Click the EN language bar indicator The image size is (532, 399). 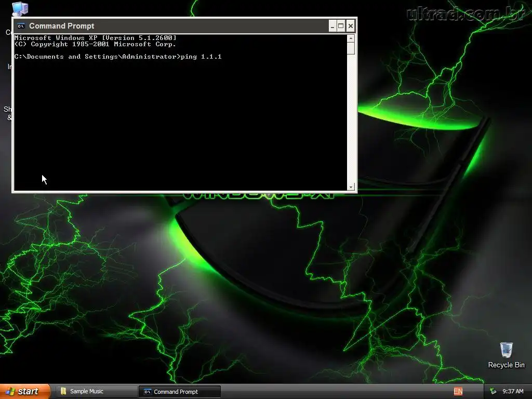pos(458,391)
